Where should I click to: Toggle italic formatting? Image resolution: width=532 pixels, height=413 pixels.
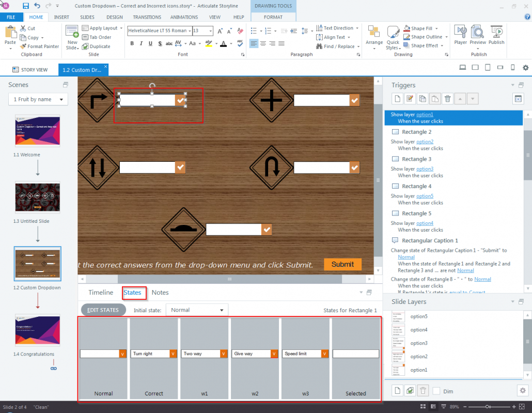pyautogui.click(x=141, y=43)
